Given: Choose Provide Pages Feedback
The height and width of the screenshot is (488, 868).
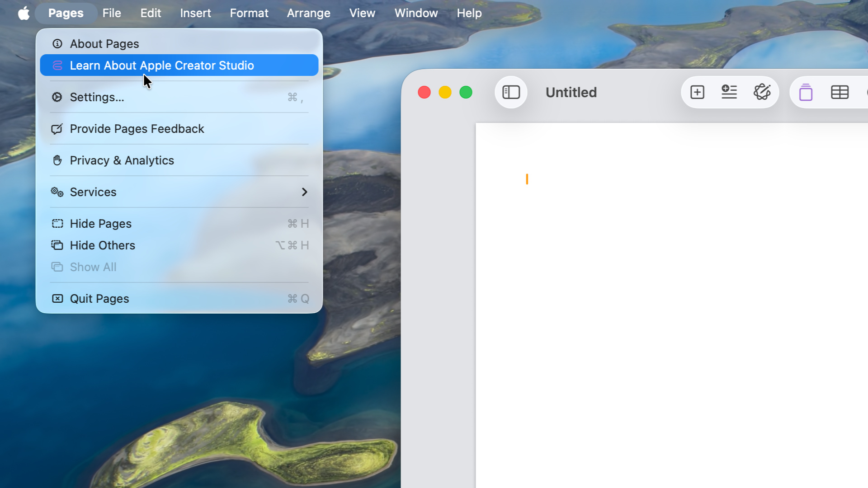Looking at the screenshot, I should pyautogui.click(x=137, y=129).
